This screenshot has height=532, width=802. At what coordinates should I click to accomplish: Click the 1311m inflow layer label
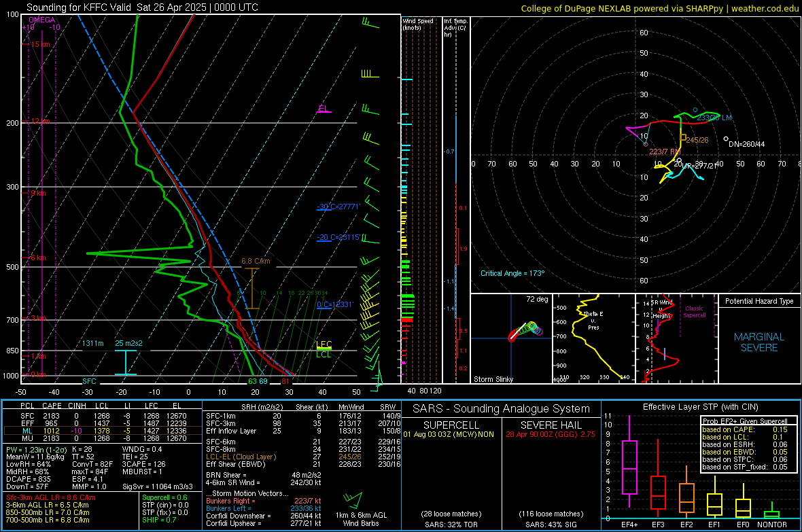coord(92,343)
